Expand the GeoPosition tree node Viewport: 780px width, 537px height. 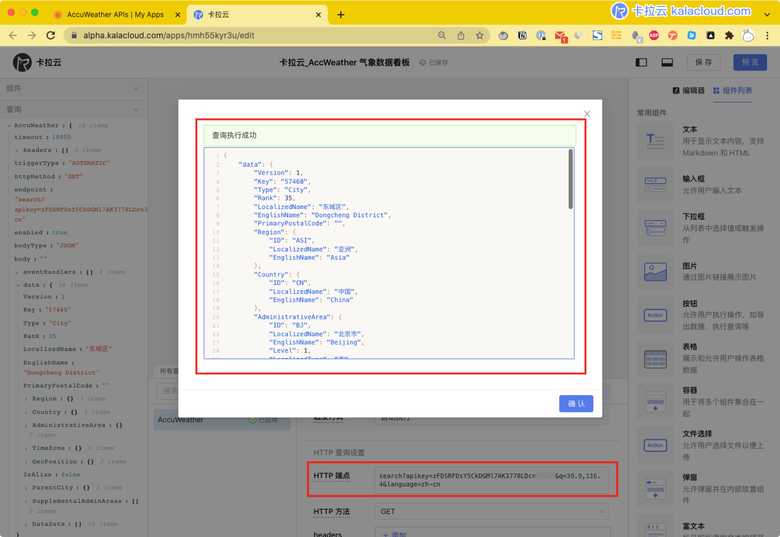[x=27, y=461]
